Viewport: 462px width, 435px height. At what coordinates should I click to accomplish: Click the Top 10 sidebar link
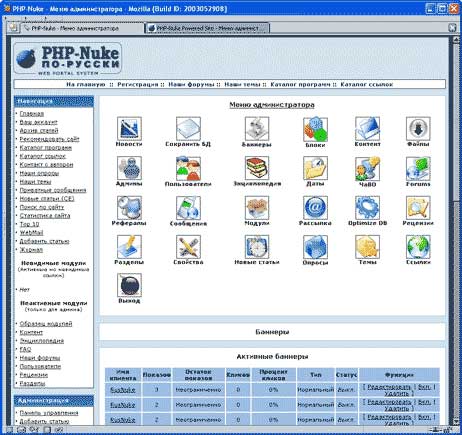[x=29, y=224]
